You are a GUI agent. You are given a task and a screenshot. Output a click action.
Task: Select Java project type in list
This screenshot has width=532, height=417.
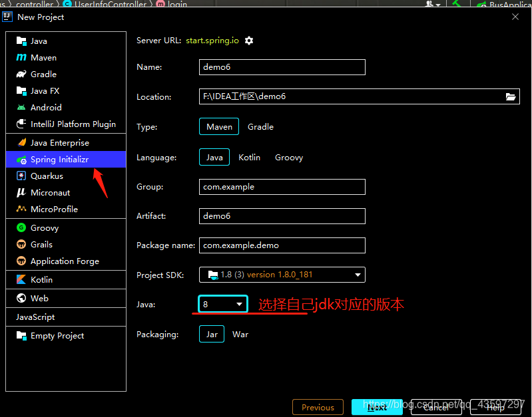coord(66,41)
